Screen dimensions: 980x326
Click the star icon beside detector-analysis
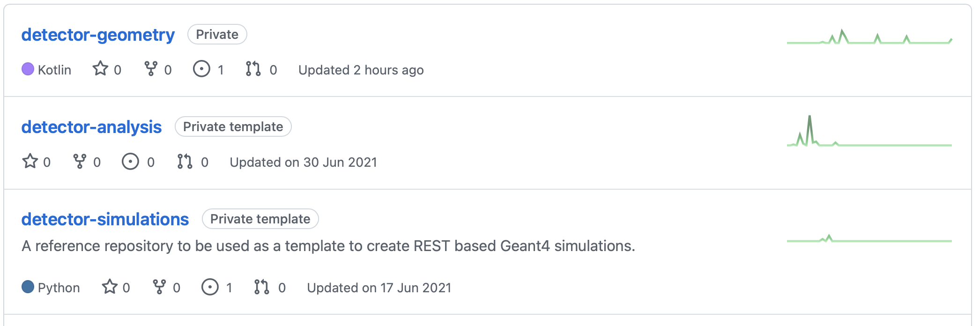[30, 162]
